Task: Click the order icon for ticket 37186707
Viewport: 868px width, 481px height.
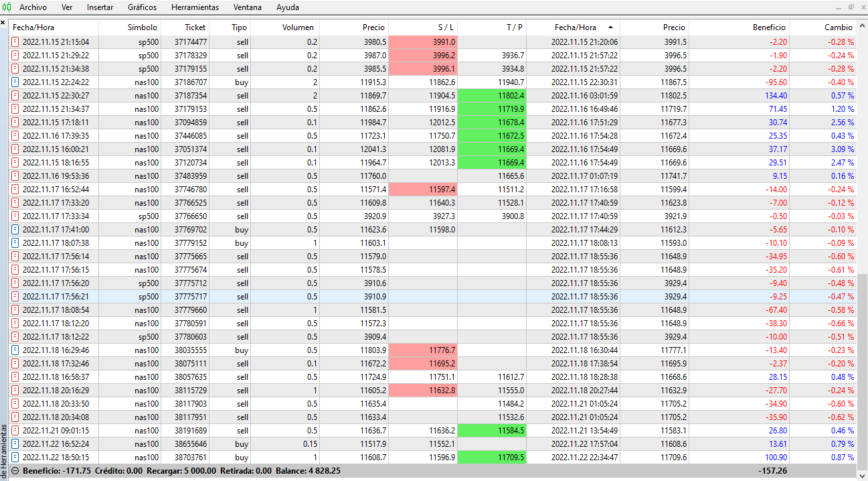Action: [15, 82]
